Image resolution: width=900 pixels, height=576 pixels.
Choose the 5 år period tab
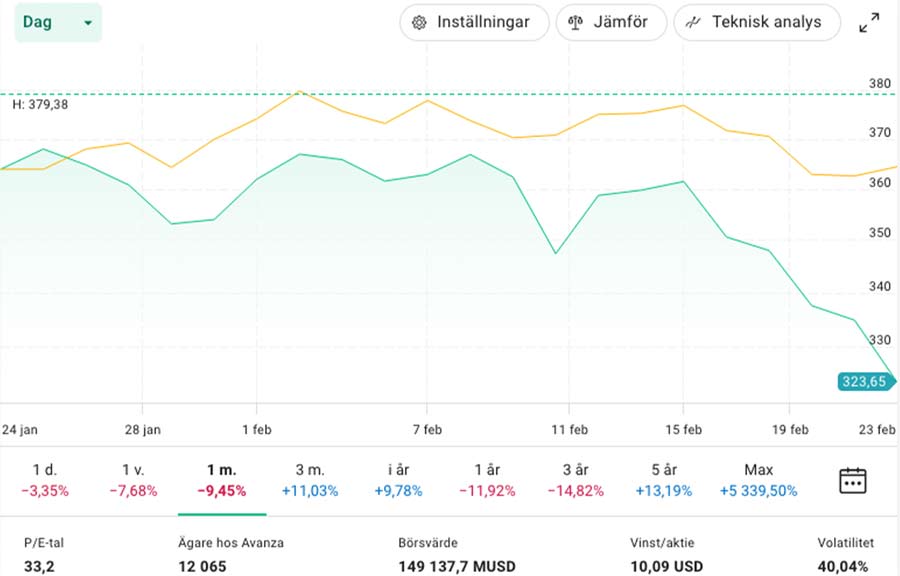pos(664,480)
